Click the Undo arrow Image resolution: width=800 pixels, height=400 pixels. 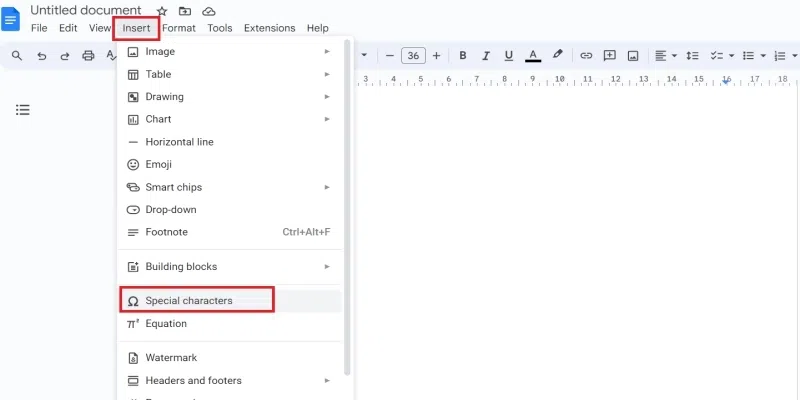pyautogui.click(x=42, y=56)
